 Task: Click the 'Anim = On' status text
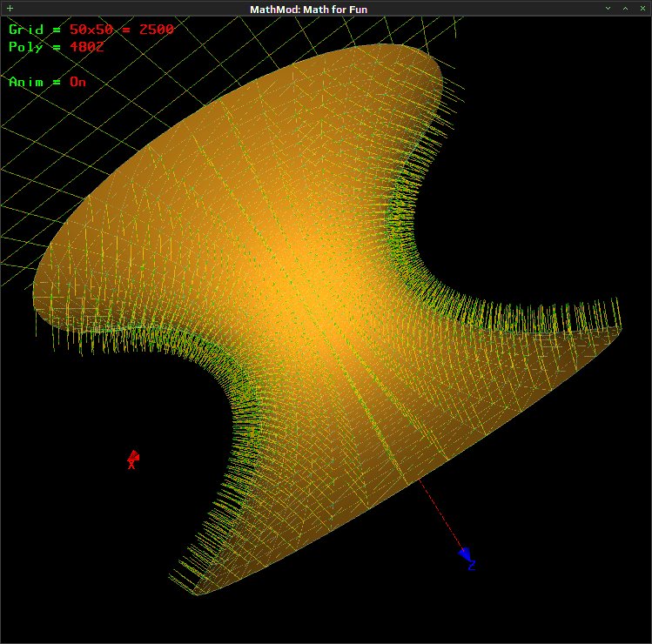coord(47,82)
